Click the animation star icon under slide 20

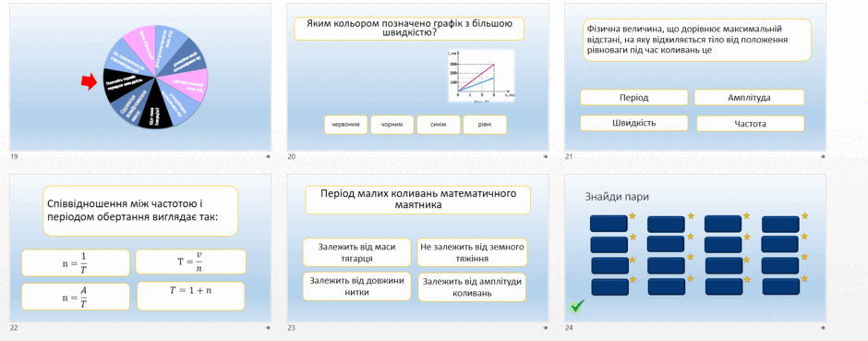(546, 157)
